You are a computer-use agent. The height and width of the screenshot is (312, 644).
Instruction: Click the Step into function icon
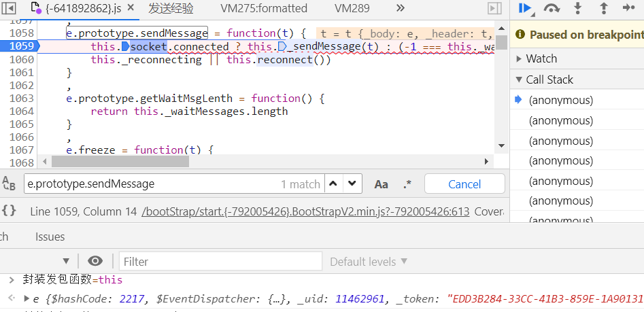[x=578, y=8]
